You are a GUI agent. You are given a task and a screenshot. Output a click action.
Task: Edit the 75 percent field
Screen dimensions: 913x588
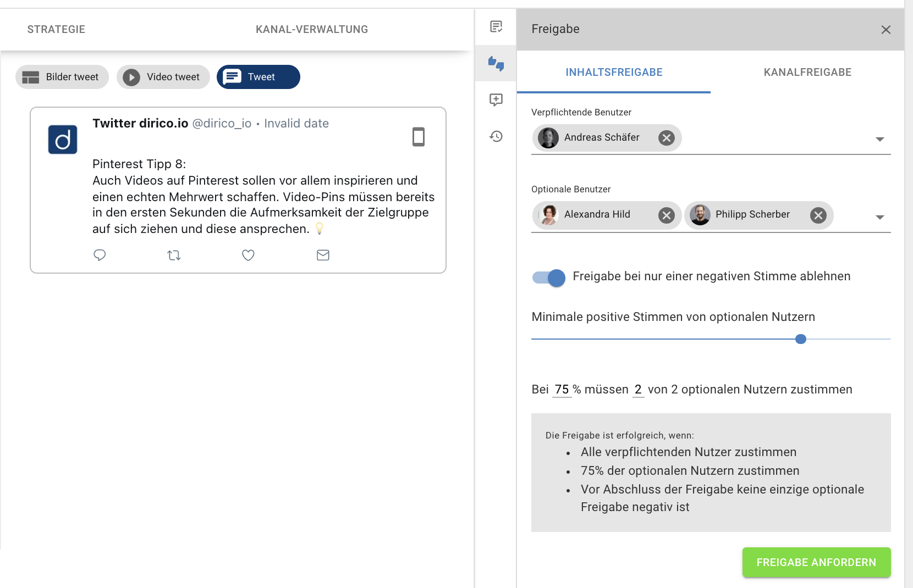(562, 390)
